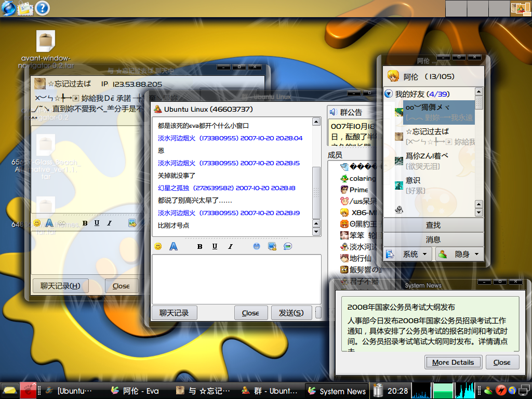Open font settings in the ☆忘记过去ば chat window
The image size is (532, 399).
(x=49, y=223)
